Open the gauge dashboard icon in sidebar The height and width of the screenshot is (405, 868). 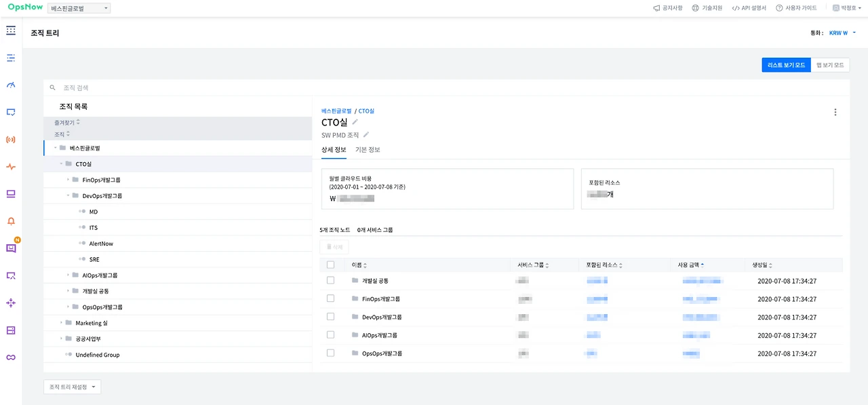[x=11, y=85]
